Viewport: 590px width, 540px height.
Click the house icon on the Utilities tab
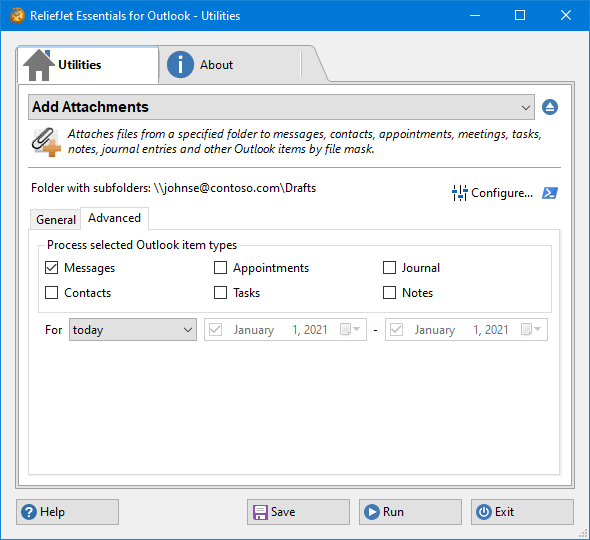(x=38, y=65)
